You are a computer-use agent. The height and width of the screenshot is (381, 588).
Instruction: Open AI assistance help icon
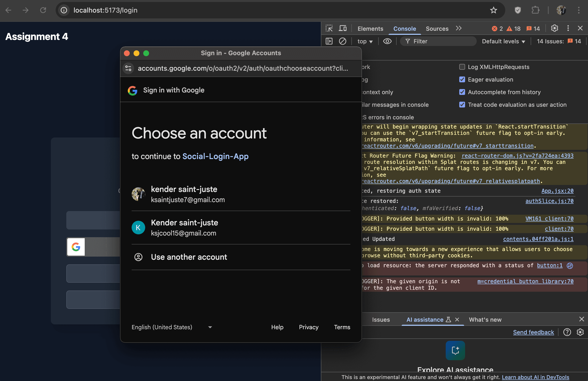coord(567,332)
